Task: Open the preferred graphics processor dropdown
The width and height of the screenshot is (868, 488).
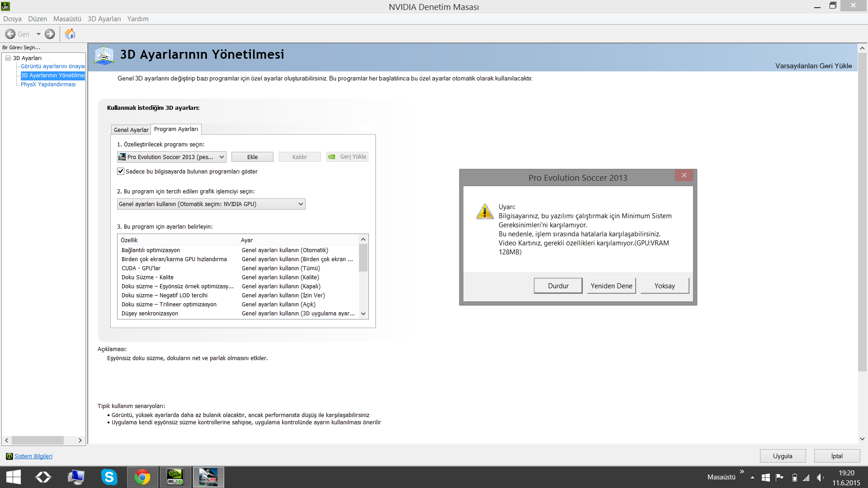Action: (x=211, y=204)
